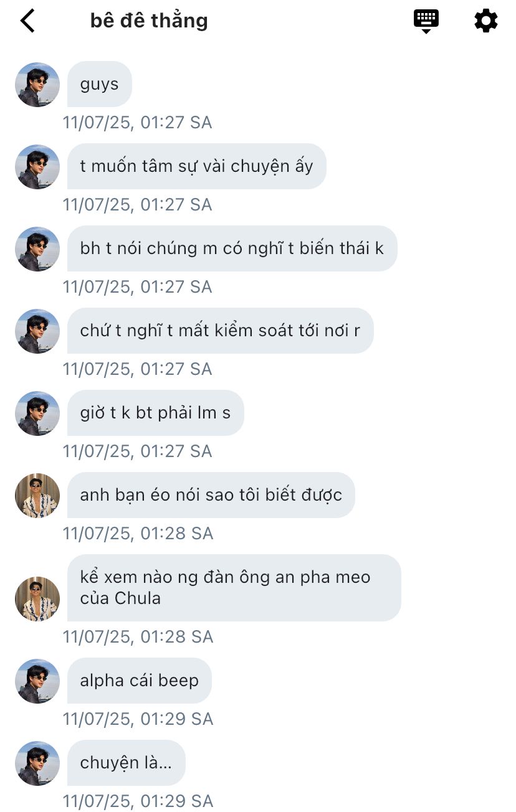Select the "bh t nói chúng m" bubble
Viewport: 516px width, 812px height.
pos(232,248)
